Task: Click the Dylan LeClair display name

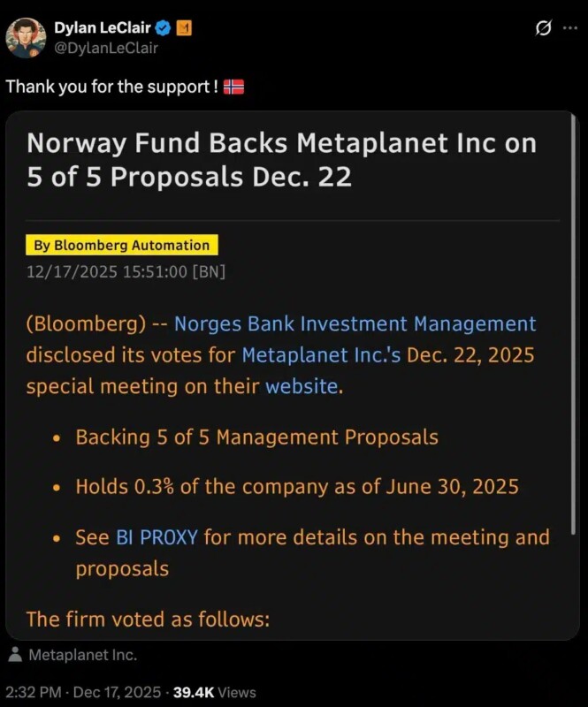Action: [x=102, y=29]
